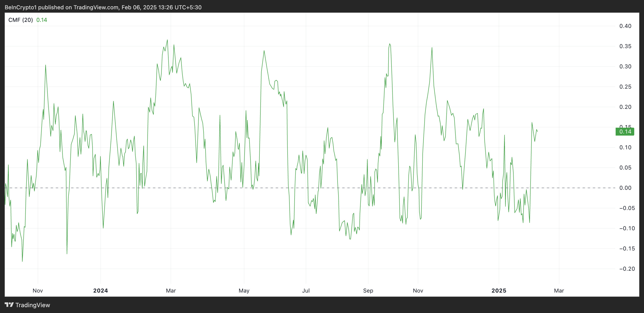Click the −0.20 scale label
The width and height of the screenshot is (644, 313).
click(x=627, y=269)
